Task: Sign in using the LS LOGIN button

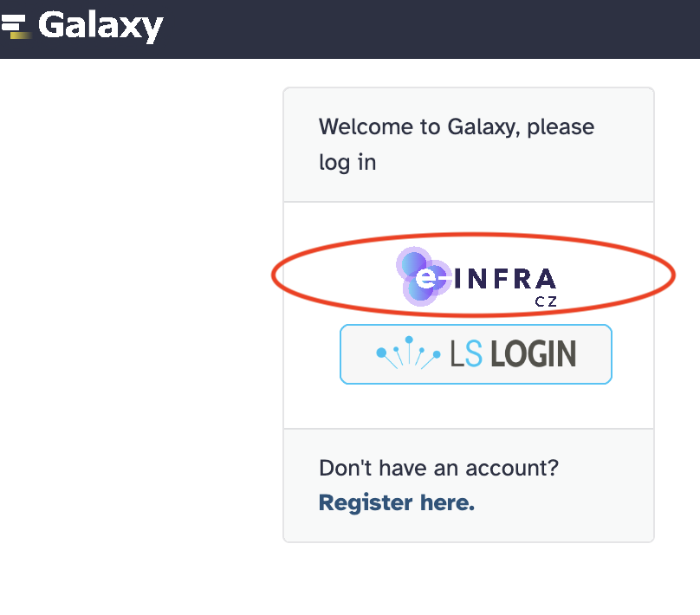Action: click(x=476, y=353)
